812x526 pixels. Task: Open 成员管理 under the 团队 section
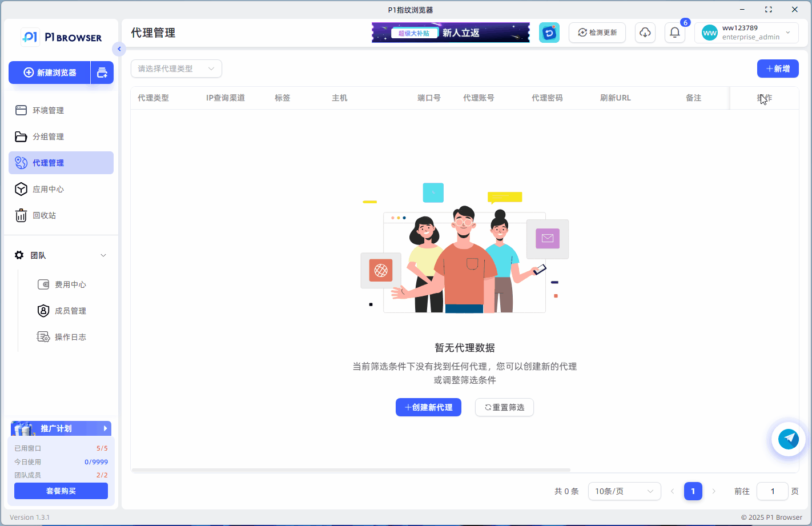pos(70,310)
